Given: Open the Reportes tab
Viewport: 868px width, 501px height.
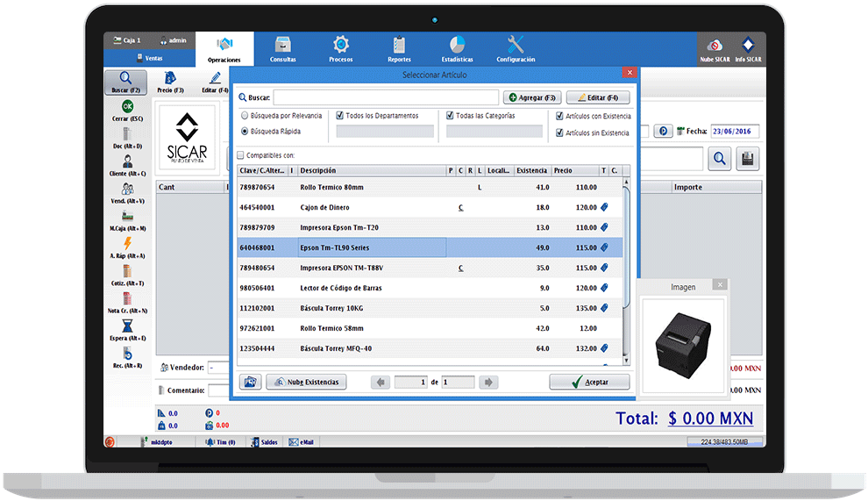Looking at the screenshot, I should pyautogui.click(x=399, y=49).
